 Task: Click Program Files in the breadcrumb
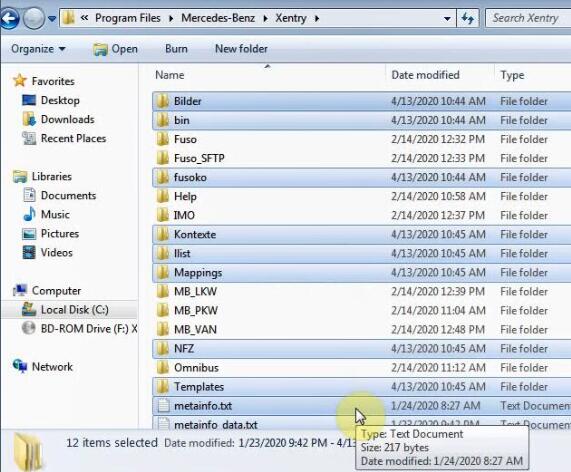tap(128, 18)
